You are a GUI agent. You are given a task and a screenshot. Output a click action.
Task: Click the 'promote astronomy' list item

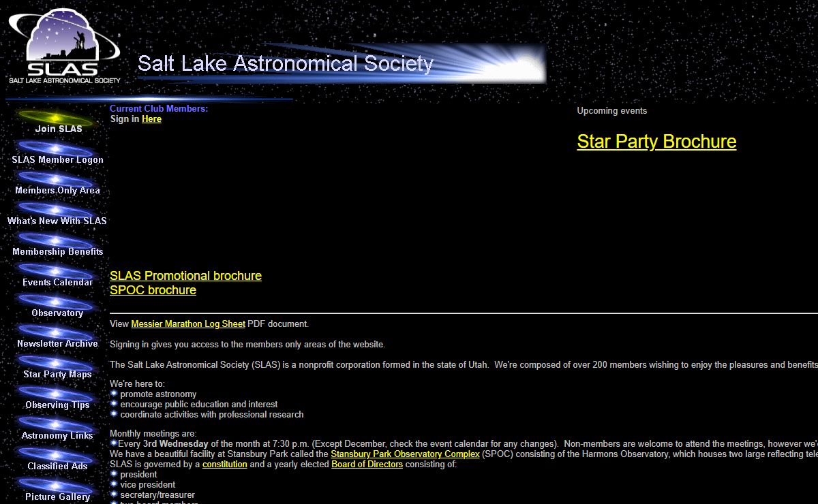pos(158,394)
